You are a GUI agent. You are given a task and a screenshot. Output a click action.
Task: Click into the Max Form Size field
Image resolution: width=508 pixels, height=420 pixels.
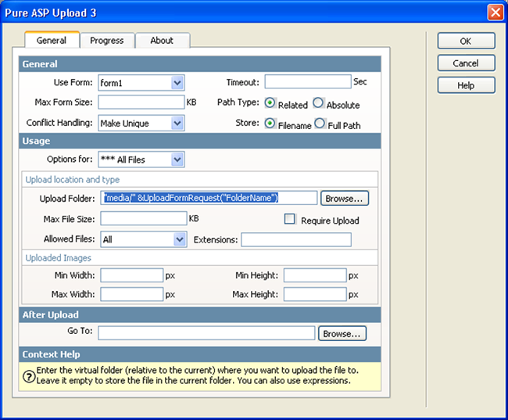pyautogui.click(x=141, y=102)
